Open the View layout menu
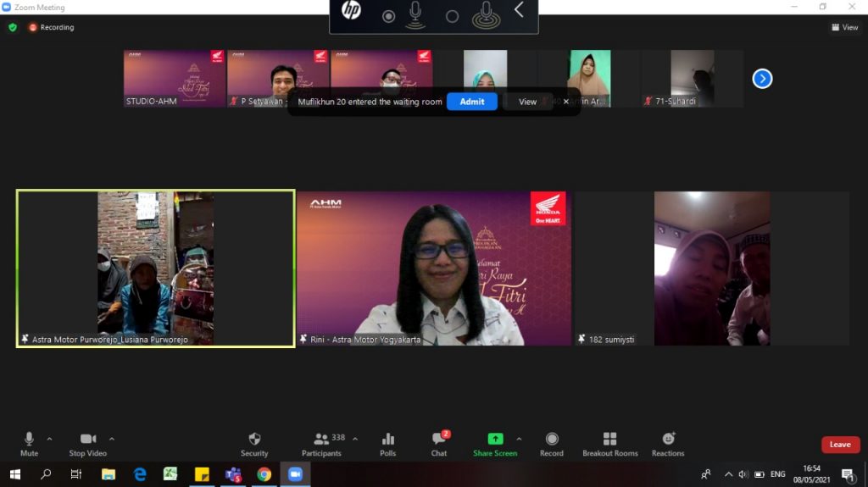The image size is (868, 487). tap(845, 27)
